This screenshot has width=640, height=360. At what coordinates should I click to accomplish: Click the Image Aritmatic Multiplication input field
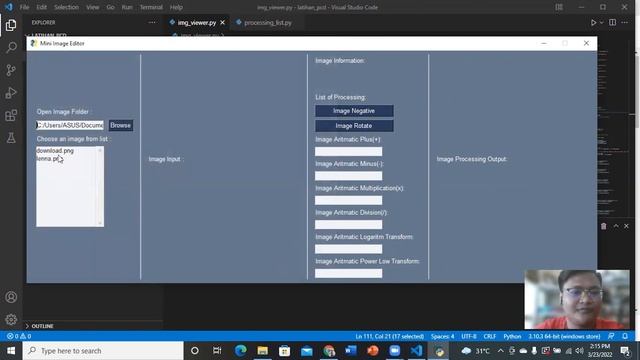(x=349, y=200)
